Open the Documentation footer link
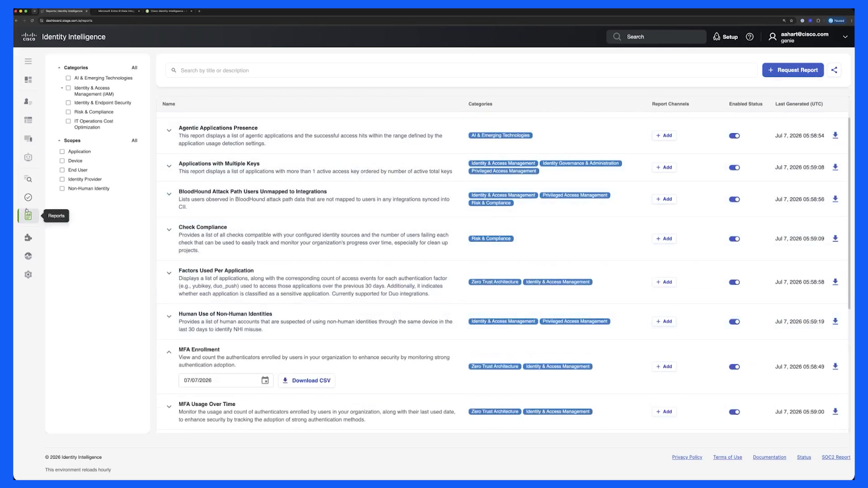Image resolution: width=868 pixels, height=488 pixels. pos(769,457)
